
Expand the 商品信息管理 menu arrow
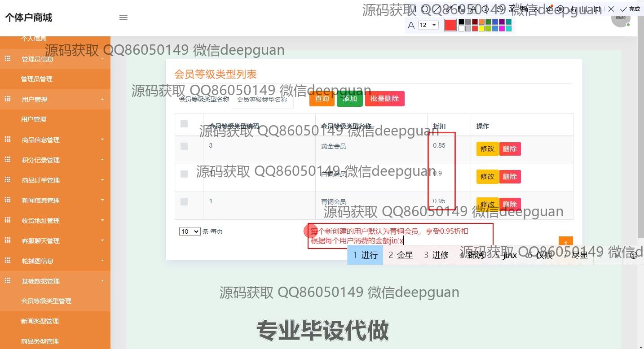click(102, 140)
